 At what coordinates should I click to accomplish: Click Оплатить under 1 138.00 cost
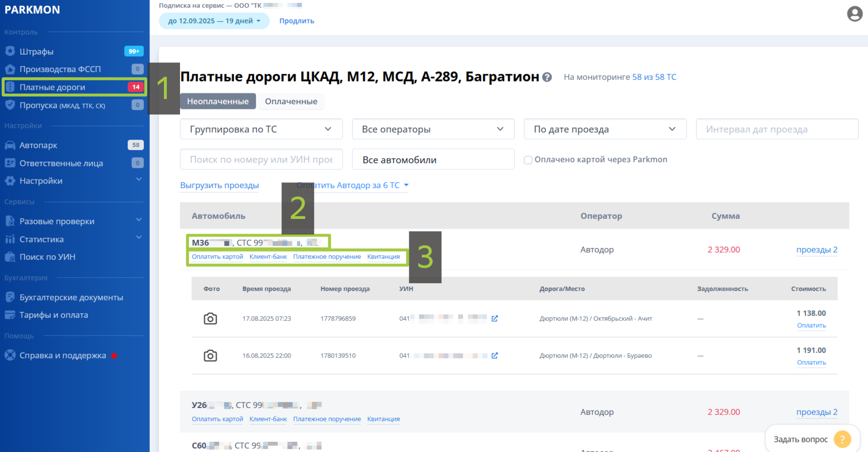click(811, 326)
